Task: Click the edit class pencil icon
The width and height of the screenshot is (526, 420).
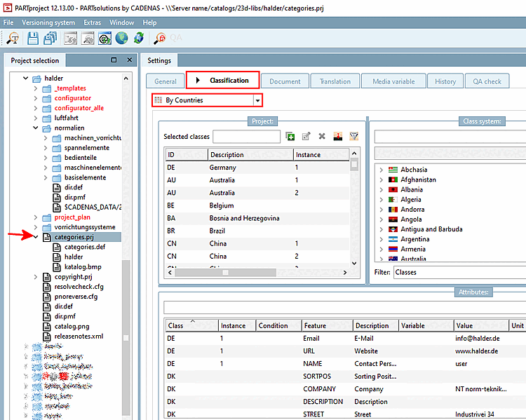Action: click(x=306, y=136)
